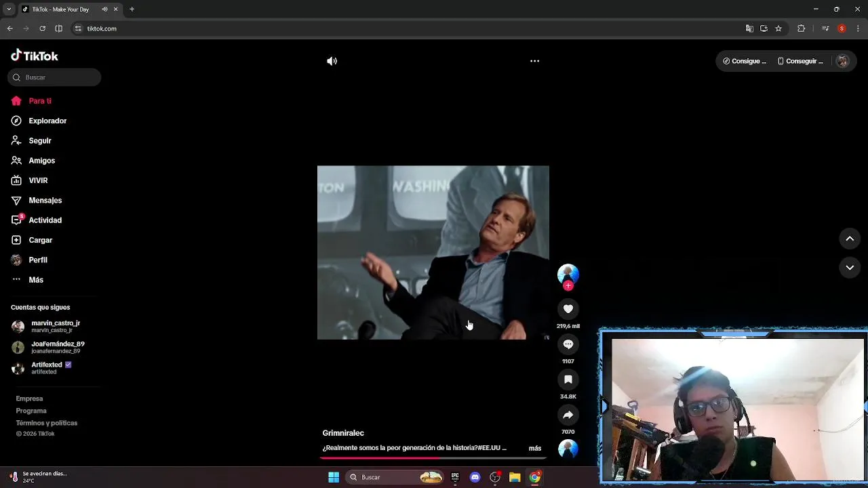The width and height of the screenshot is (868, 488).
Task: Open the three-dot video options menu
Action: point(534,61)
